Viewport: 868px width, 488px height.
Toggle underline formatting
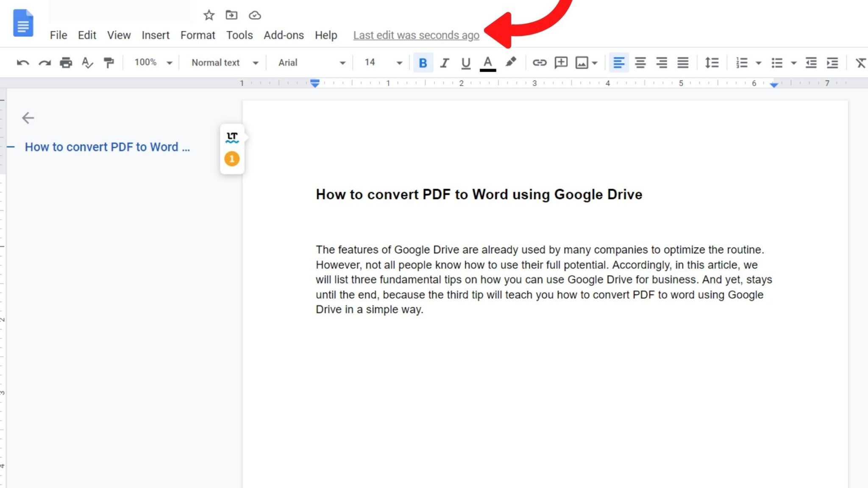tap(466, 63)
